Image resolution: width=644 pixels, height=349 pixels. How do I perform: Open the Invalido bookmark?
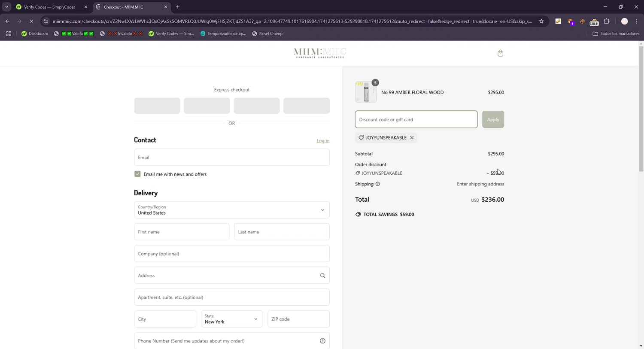click(x=122, y=33)
